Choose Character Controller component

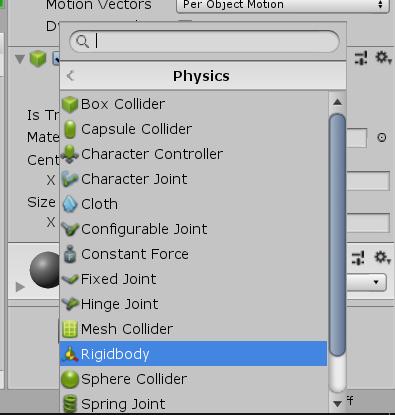click(x=194, y=154)
